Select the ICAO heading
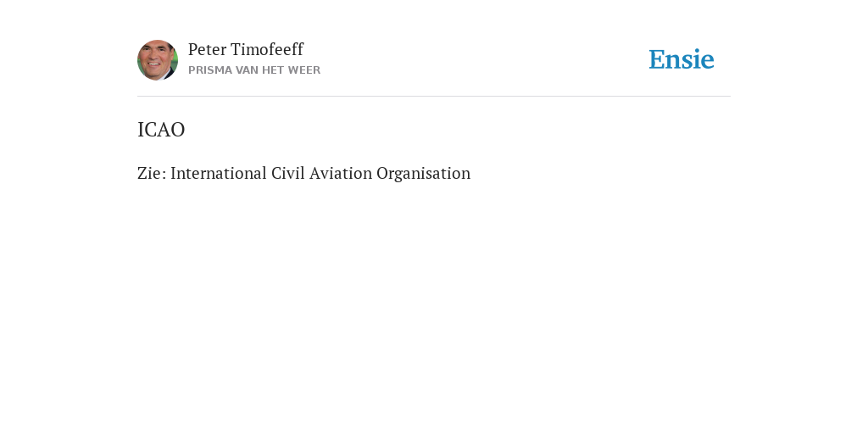 [x=161, y=130]
